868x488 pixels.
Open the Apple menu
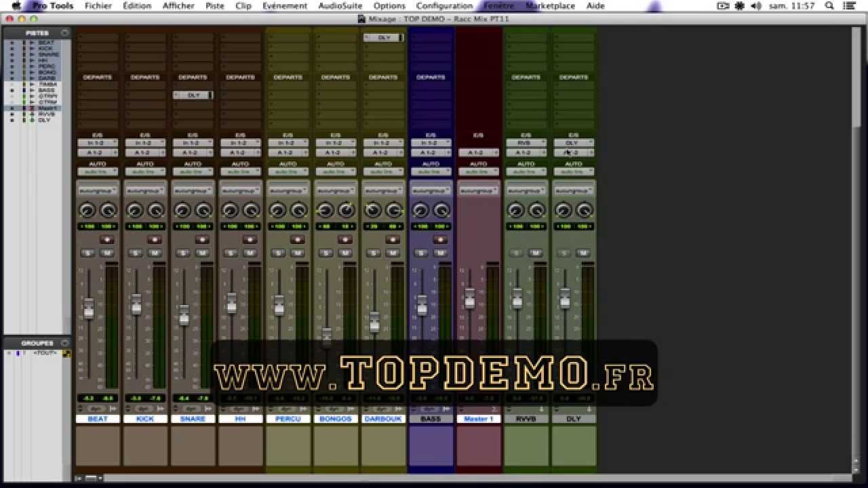[x=16, y=5]
